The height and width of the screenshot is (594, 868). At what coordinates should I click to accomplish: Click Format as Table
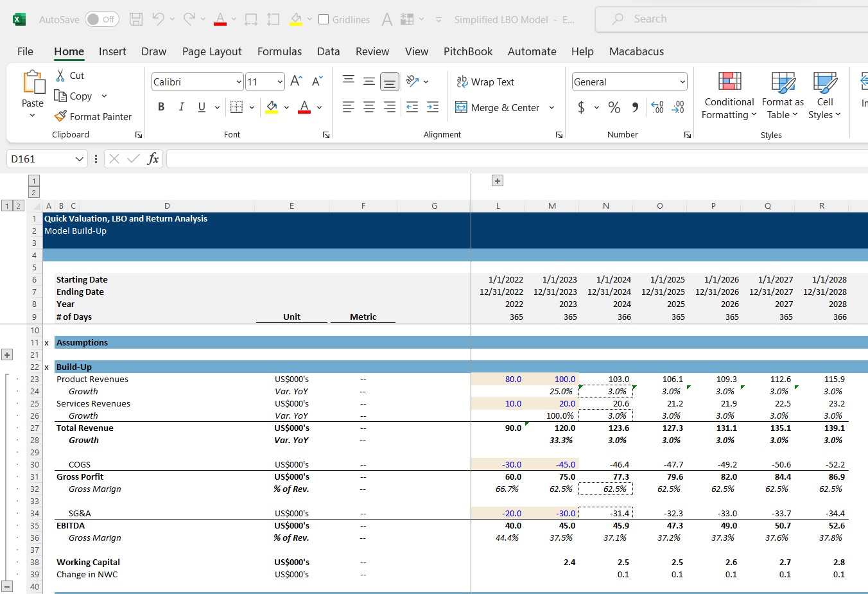783,96
